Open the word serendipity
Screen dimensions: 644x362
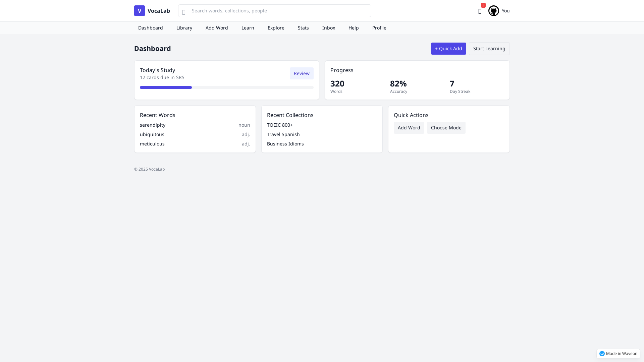click(153, 125)
